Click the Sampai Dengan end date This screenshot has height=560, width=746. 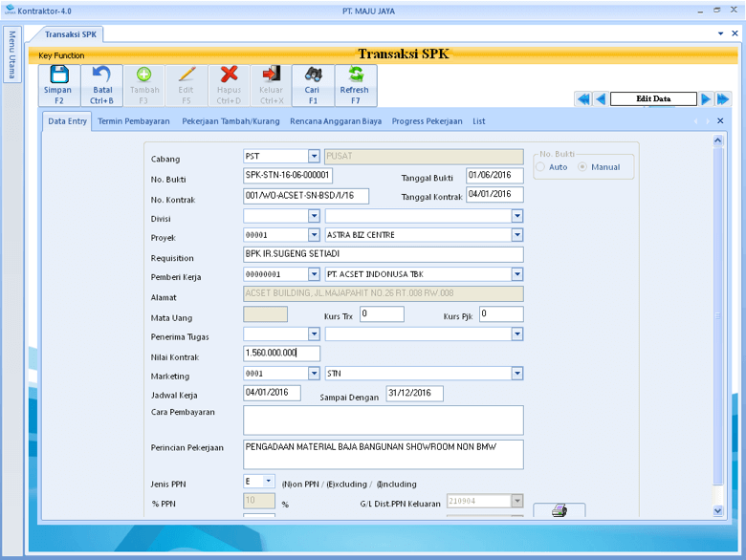[x=414, y=393]
